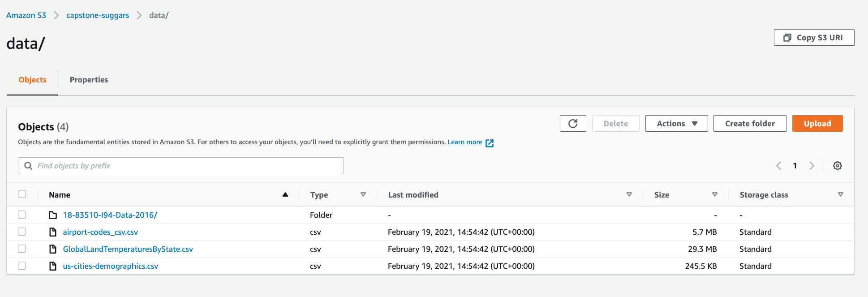Open Amazon S3 breadcrumb link
Screen dimensions: 868x297
click(x=26, y=15)
